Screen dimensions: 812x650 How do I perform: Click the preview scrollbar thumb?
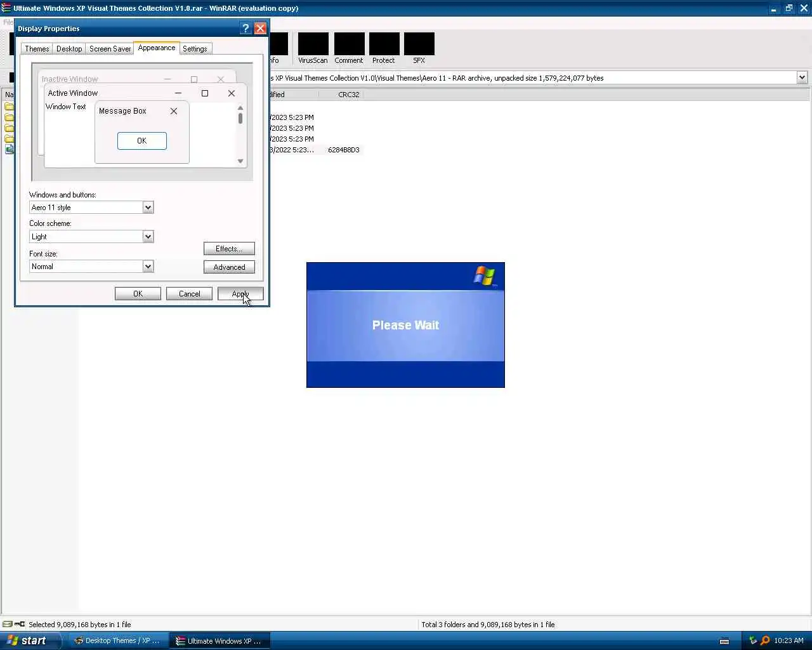point(240,118)
